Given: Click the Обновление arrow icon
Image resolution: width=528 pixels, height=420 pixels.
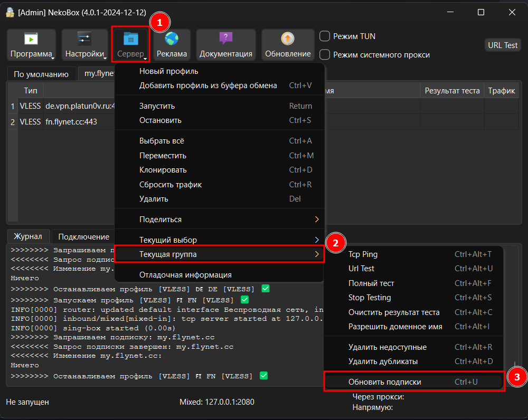Looking at the screenshot, I should (x=288, y=39).
